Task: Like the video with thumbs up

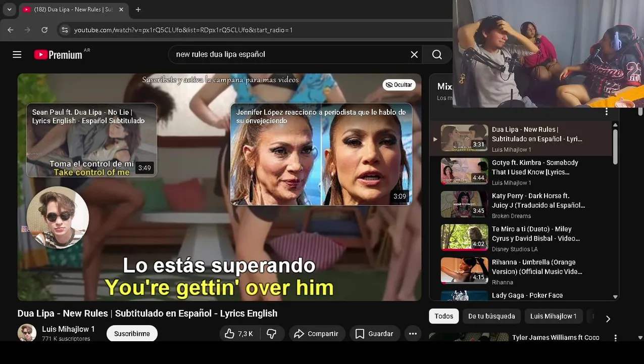Action: [238, 334]
